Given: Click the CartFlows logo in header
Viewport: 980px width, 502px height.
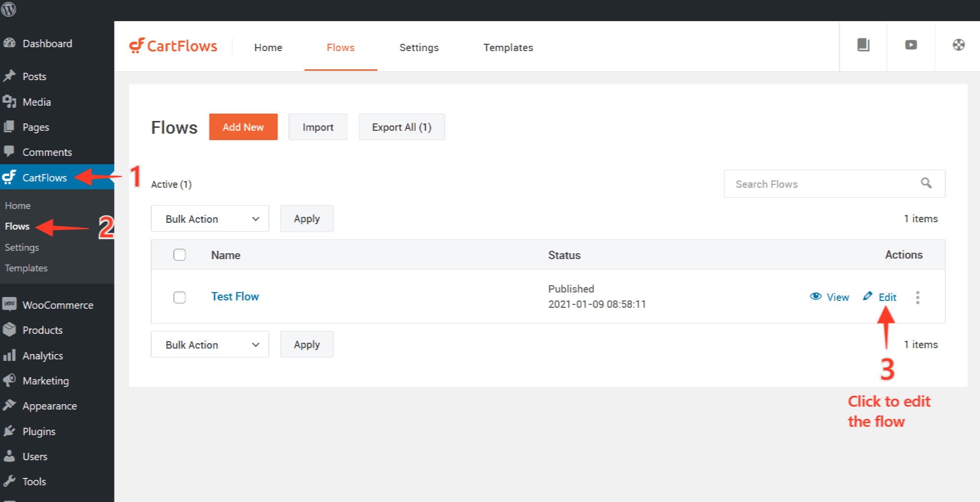Looking at the screenshot, I should [x=173, y=46].
